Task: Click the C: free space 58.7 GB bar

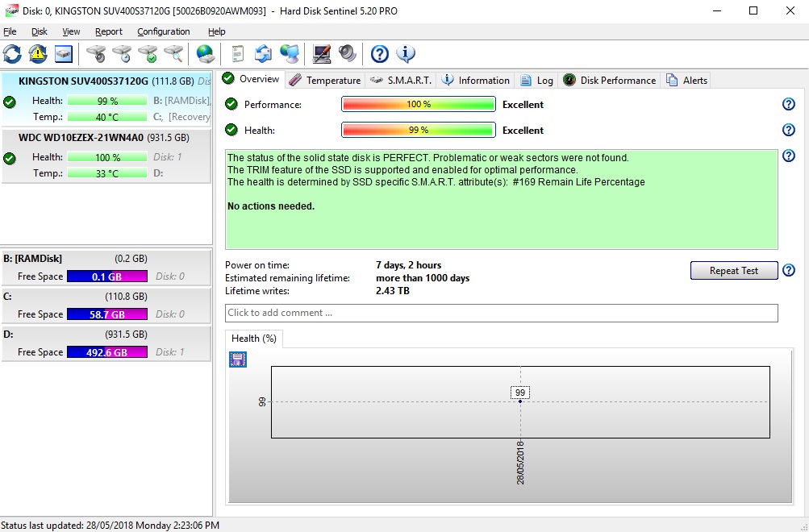Action: point(107,314)
